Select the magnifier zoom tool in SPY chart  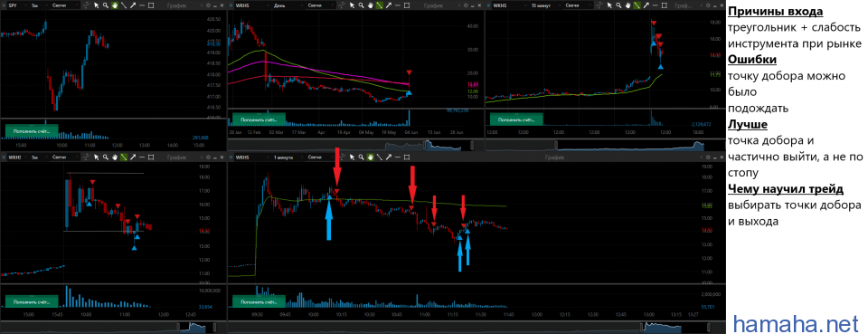click(x=105, y=5)
